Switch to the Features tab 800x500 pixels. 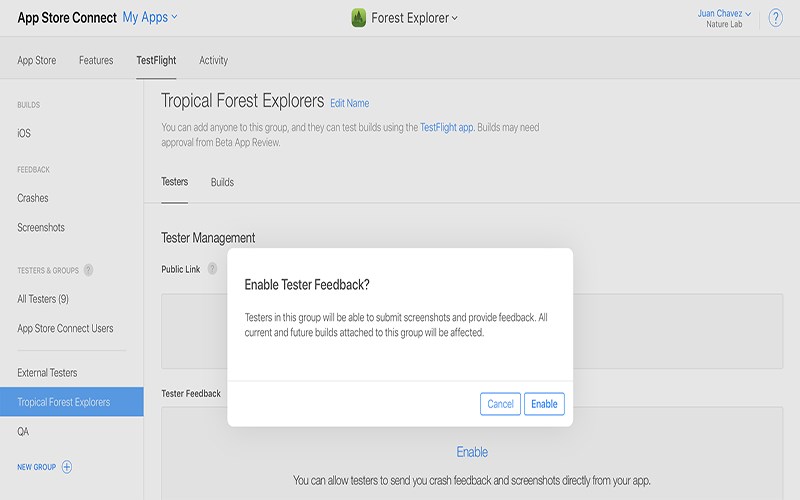[96, 60]
